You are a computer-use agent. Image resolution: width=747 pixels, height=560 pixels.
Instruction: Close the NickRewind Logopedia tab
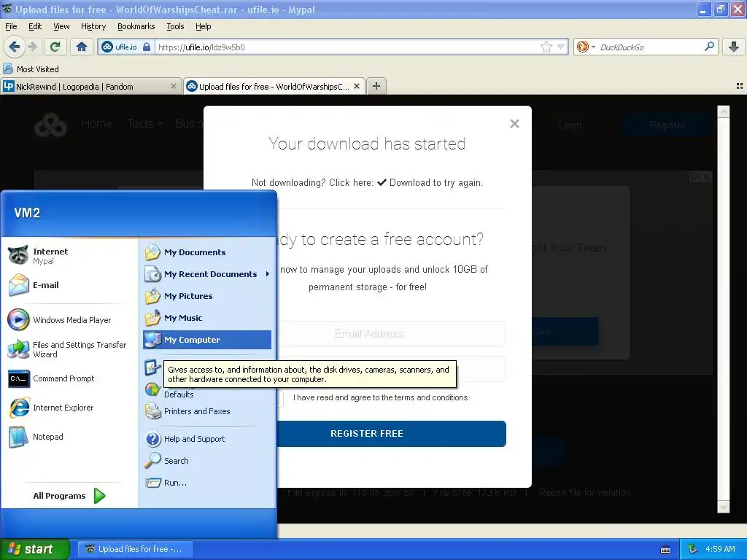coord(174,86)
